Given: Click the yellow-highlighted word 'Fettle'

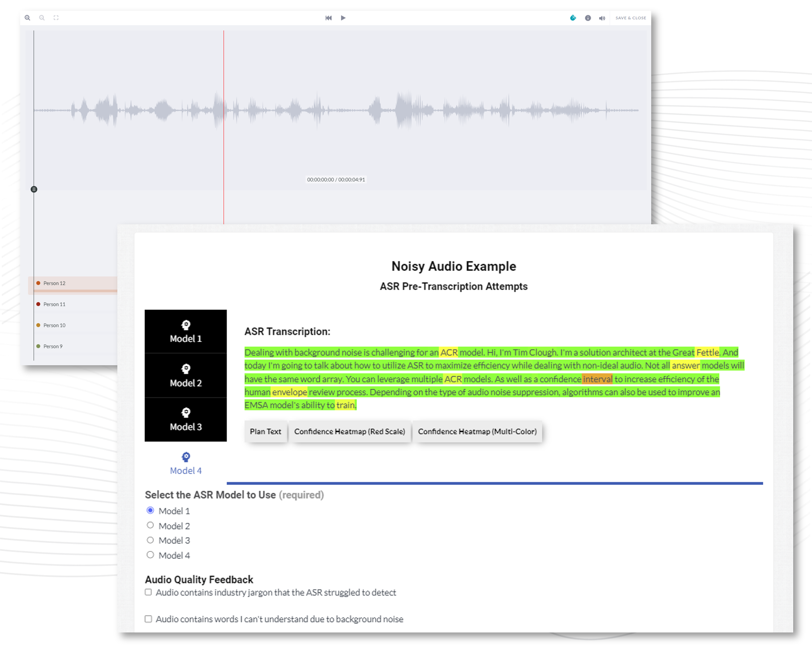Looking at the screenshot, I should click(x=707, y=352).
